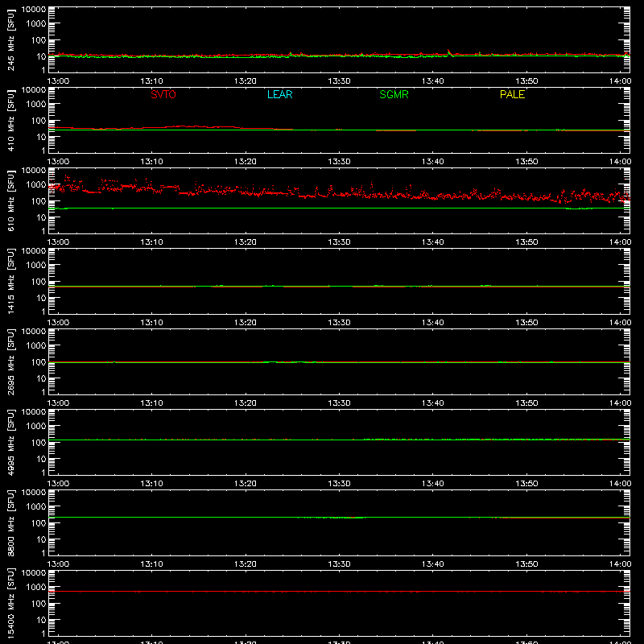
Task: Click the 10000 y-axis tick of 4995 MHz plot
Action: point(34,412)
